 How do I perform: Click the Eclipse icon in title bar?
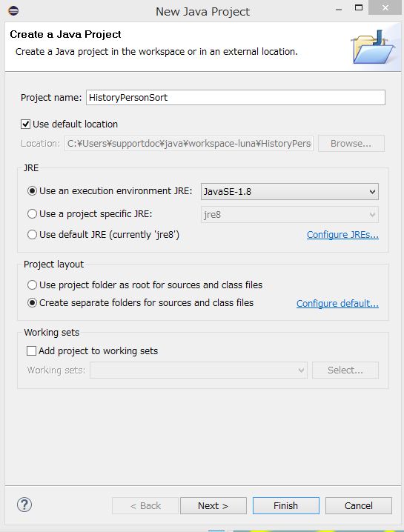pyautogui.click(x=13, y=11)
